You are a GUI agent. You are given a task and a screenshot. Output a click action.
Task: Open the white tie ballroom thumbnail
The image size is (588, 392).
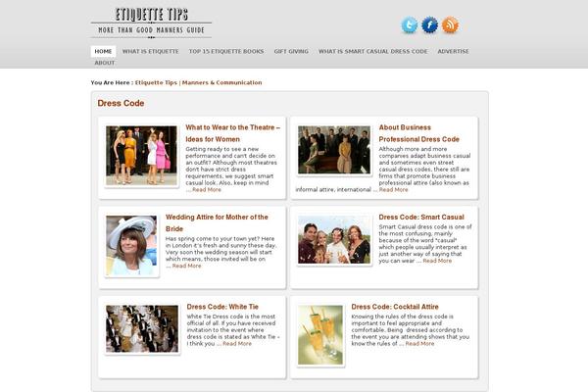click(142, 328)
